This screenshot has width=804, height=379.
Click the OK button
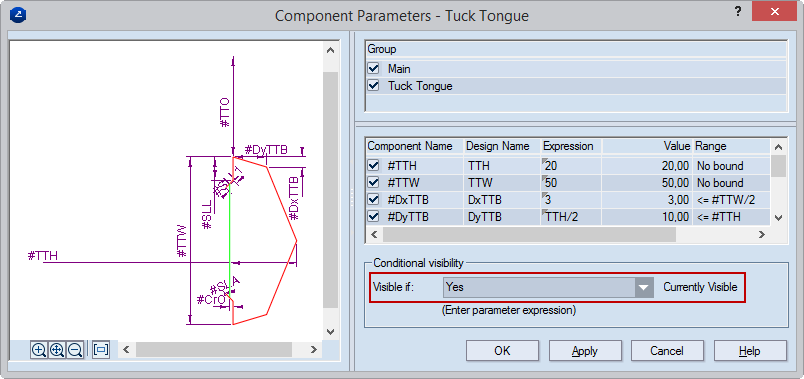pyautogui.click(x=502, y=351)
